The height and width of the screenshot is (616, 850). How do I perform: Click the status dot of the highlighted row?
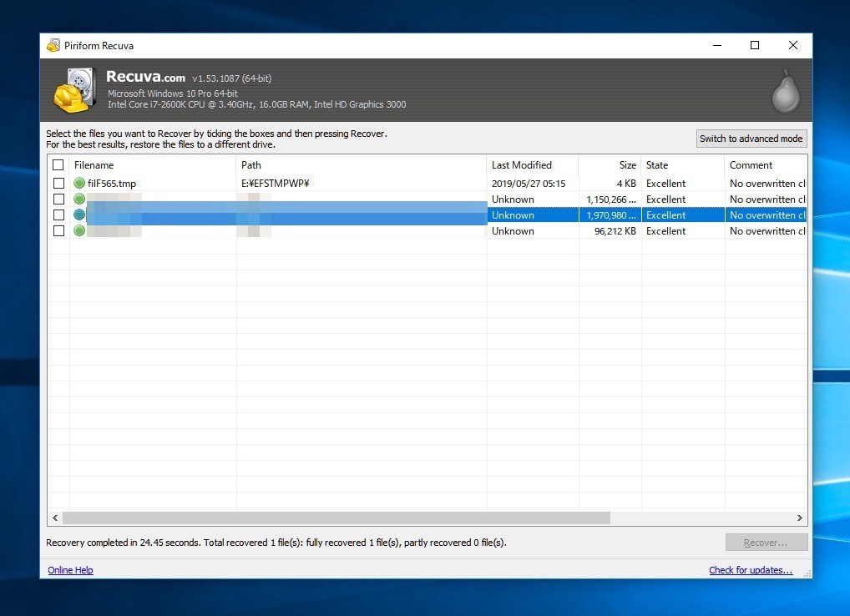pos(79,215)
